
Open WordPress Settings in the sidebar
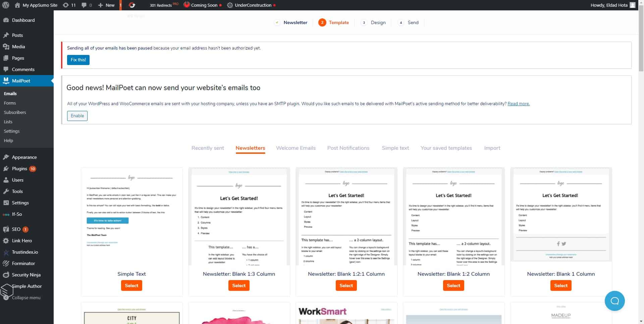coord(27,203)
